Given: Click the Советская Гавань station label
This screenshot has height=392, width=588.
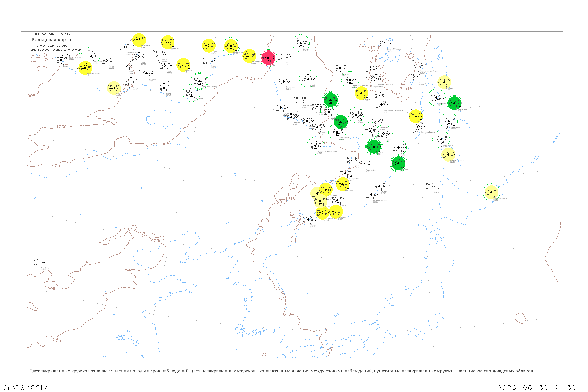Looking at the screenshot, I should point(427,132).
